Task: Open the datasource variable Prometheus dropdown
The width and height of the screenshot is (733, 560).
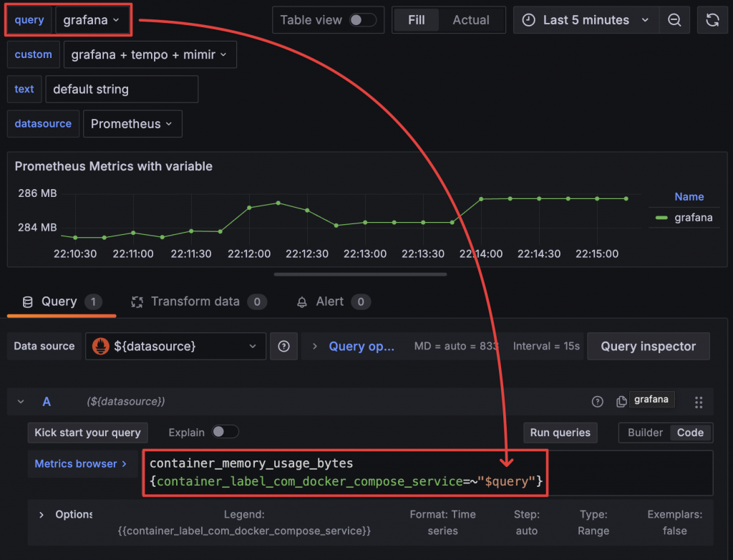Action: click(x=132, y=124)
